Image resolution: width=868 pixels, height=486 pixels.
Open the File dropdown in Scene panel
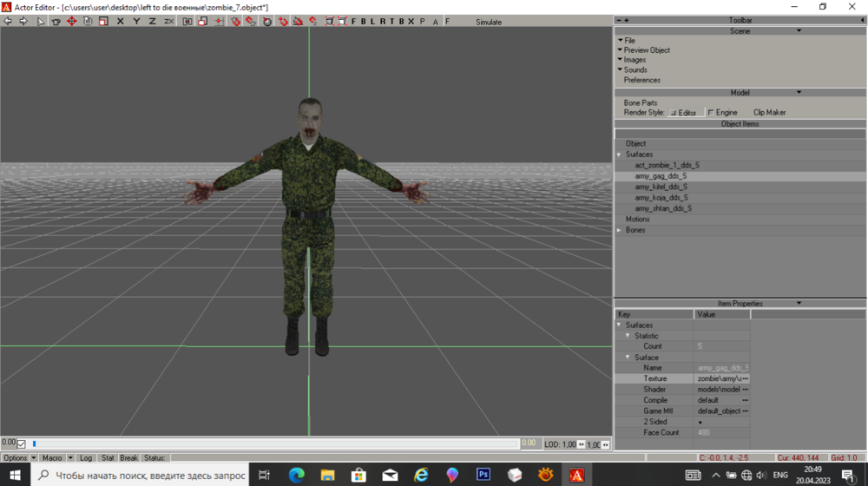[x=628, y=40]
